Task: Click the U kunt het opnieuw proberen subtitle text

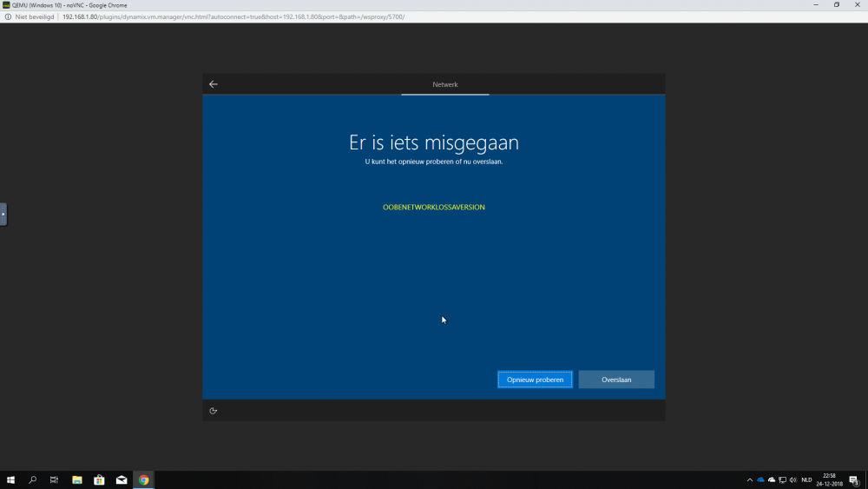Action: pyautogui.click(x=434, y=162)
